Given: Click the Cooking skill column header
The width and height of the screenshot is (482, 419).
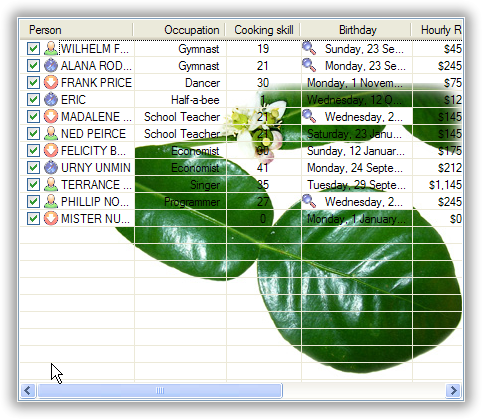Looking at the screenshot, I should point(263,30).
